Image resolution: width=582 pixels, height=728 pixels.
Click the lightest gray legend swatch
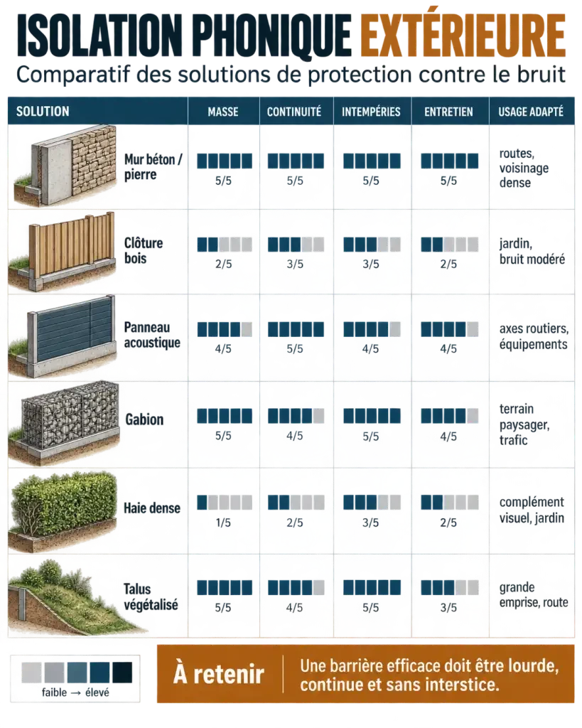(x=31, y=673)
